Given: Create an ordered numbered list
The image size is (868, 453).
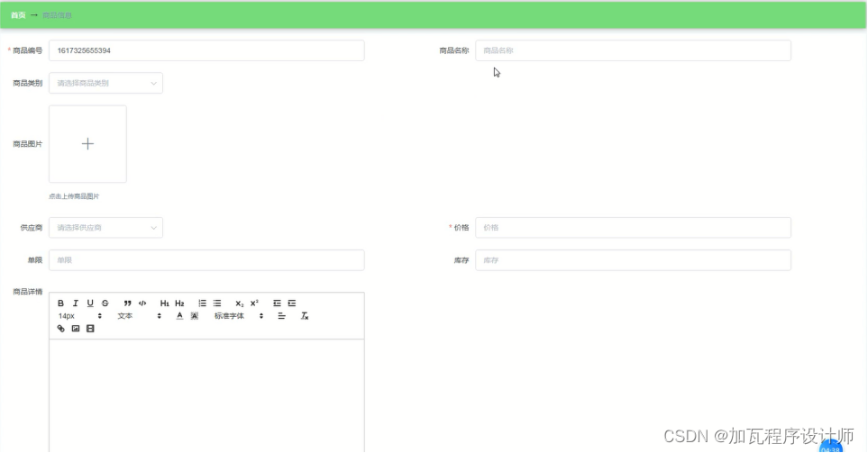Looking at the screenshot, I should [202, 304].
